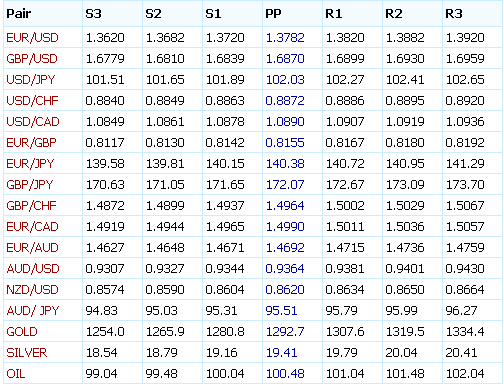Click the AUD/ JPY pair link

pos(33,311)
